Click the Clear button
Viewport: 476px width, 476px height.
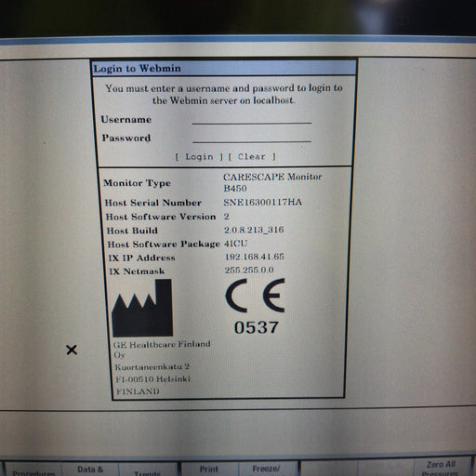[x=252, y=157]
